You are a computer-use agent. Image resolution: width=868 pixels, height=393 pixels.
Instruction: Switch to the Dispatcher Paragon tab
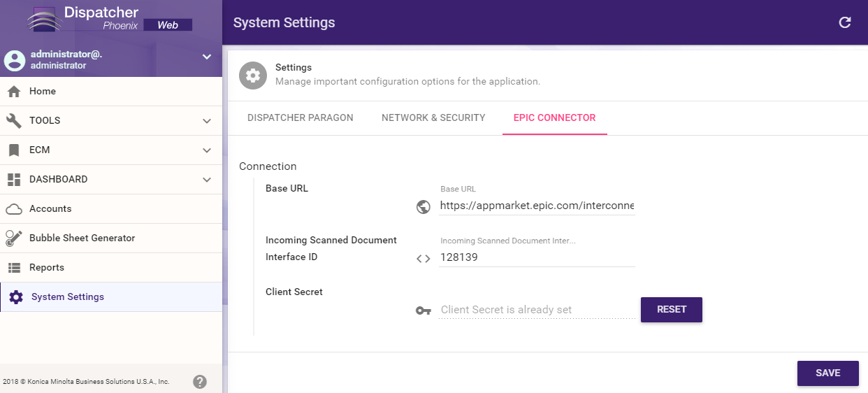click(x=301, y=117)
